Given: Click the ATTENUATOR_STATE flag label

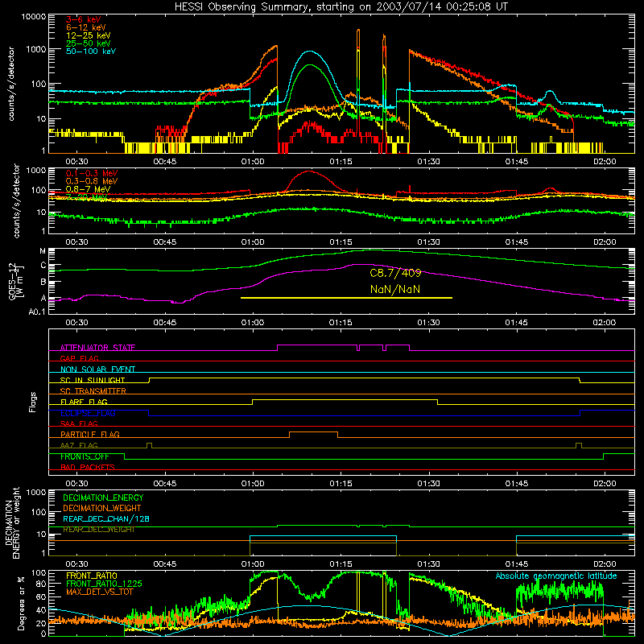Looking at the screenshot, I should (97, 348).
